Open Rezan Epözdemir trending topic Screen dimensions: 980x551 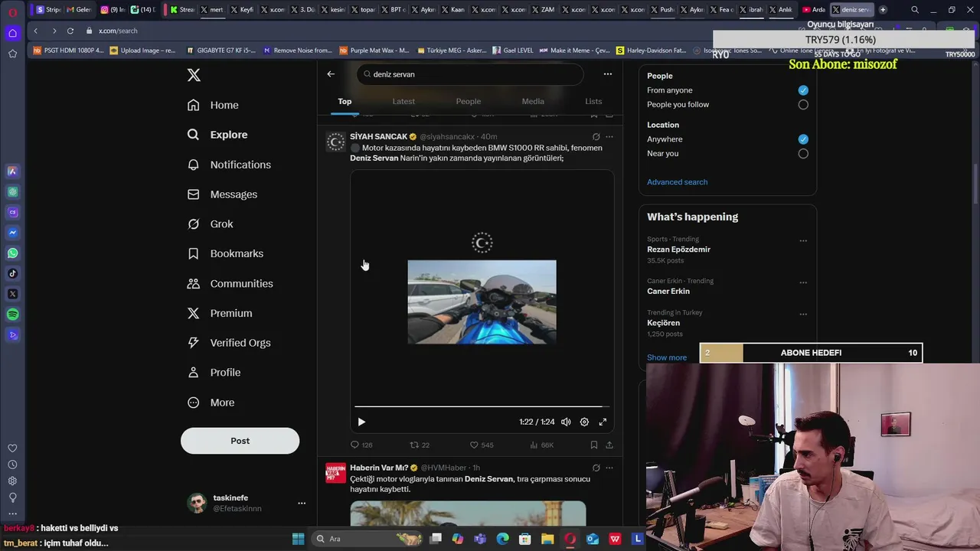click(678, 249)
